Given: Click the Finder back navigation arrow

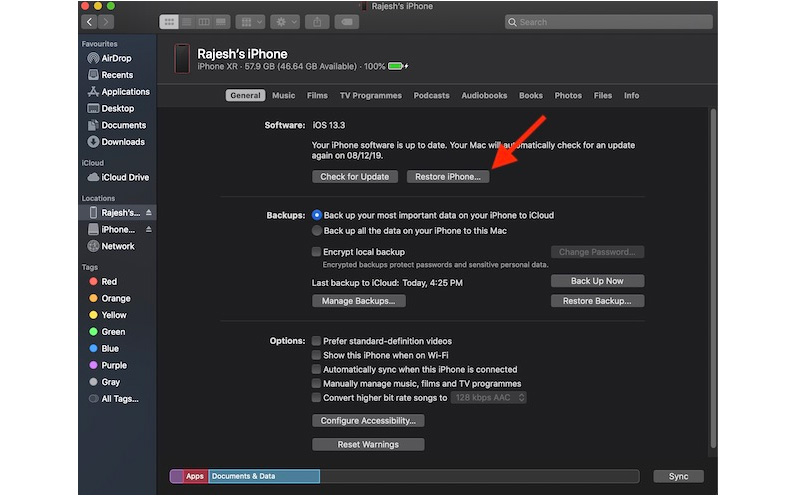Looking at the screenshot, I should coord(89,21).
